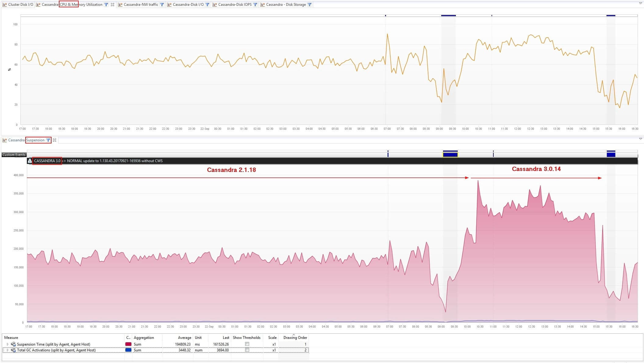Click the Cassandra-Disk I/O tab chart icon
The width and height of the screenshot is (644, 363).
(169, 5)
